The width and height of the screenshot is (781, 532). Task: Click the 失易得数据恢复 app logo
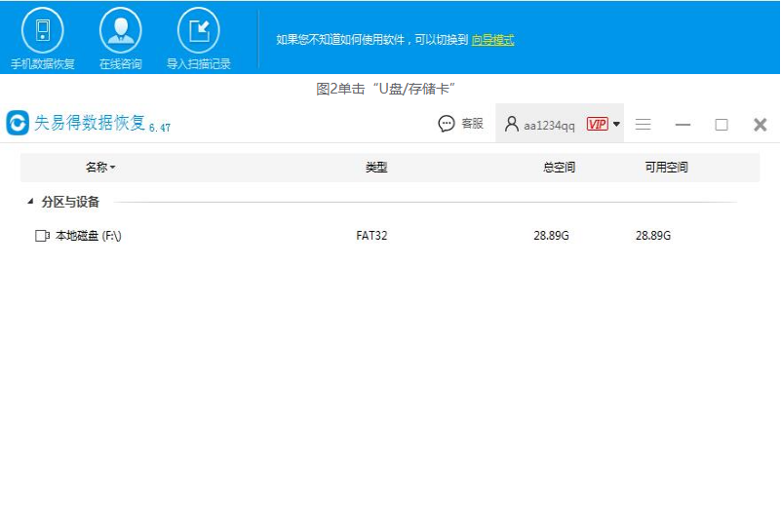pos(18,123)
